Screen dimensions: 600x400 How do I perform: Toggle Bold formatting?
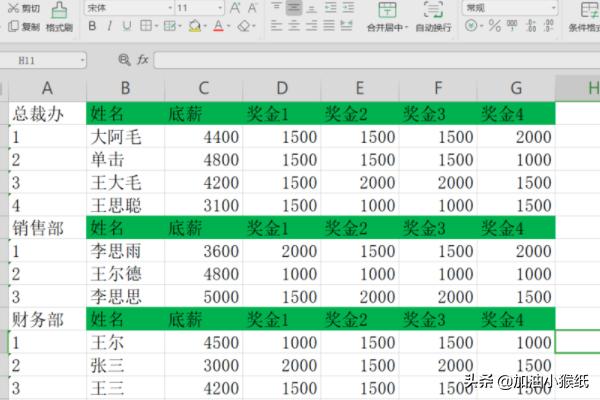[92, 26]
